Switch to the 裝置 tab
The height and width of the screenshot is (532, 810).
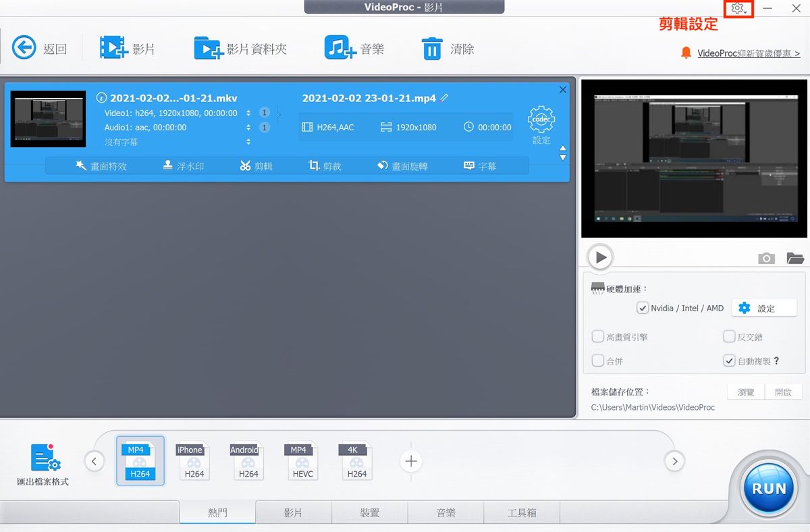370,512
